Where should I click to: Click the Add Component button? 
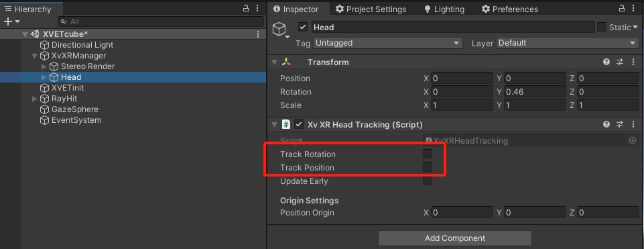tap(454, 238)
